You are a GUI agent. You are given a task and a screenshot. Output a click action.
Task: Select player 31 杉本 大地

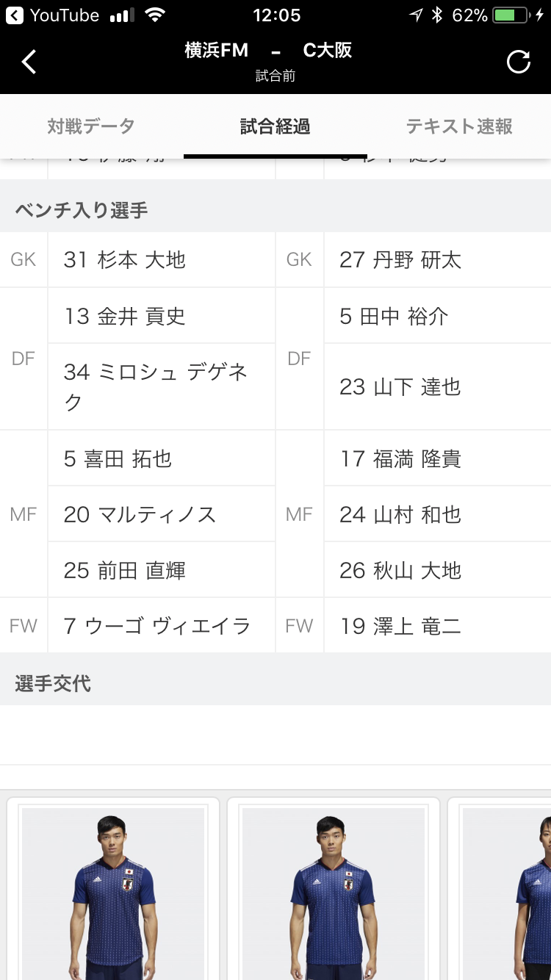(x=125, y=259)
